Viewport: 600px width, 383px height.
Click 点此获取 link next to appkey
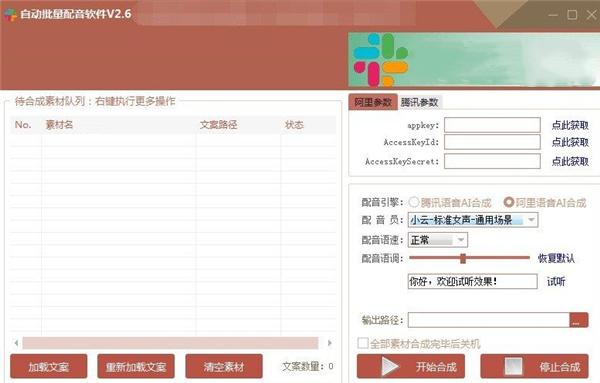570,125
